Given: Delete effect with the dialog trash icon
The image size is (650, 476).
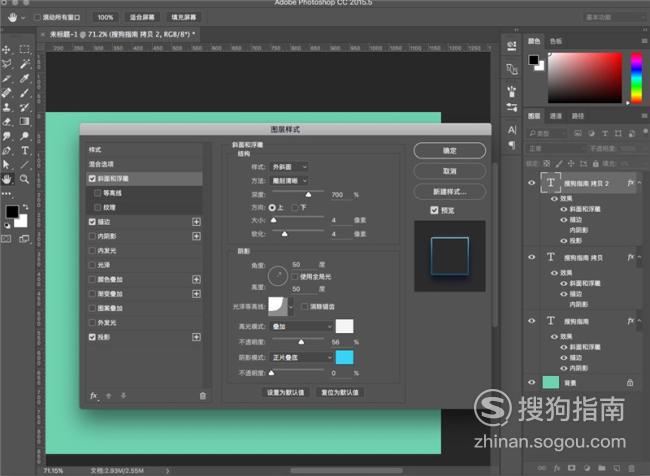Looking at the screenshot, I should coord(203,396).
